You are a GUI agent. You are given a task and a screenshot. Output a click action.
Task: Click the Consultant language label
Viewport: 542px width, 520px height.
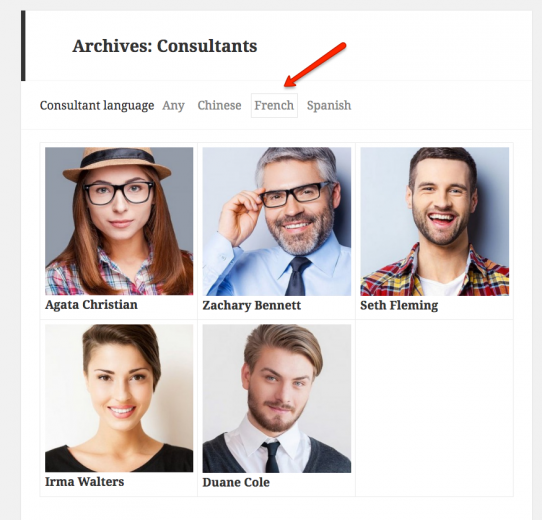pyautogui.click(x=97, y=105)
